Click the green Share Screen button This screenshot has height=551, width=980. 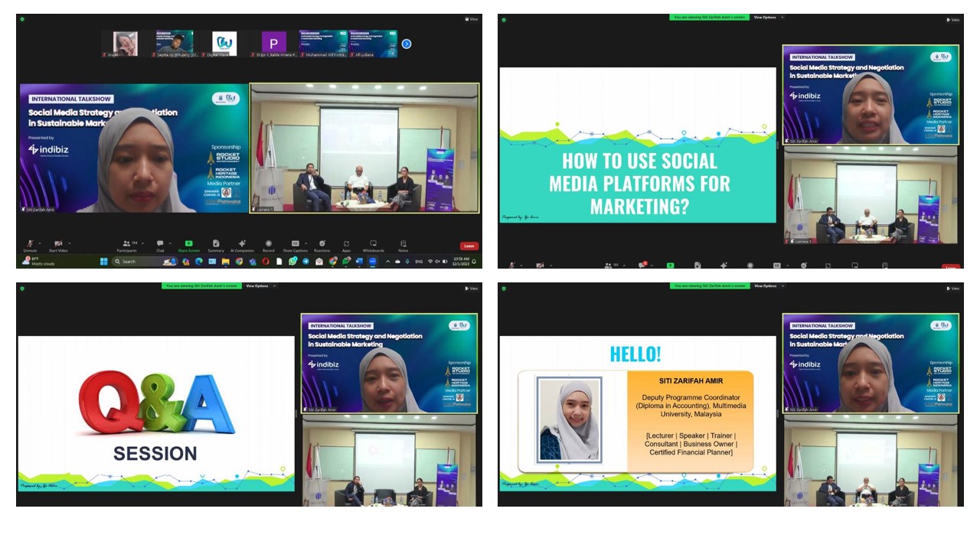pyautogui.click(x=189, y=246)
